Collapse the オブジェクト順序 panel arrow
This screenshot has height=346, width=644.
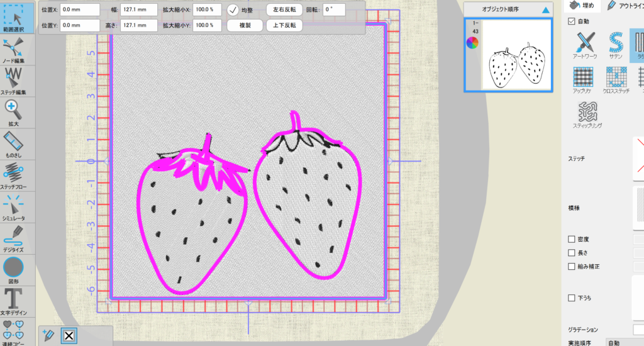tap(545, 11)
